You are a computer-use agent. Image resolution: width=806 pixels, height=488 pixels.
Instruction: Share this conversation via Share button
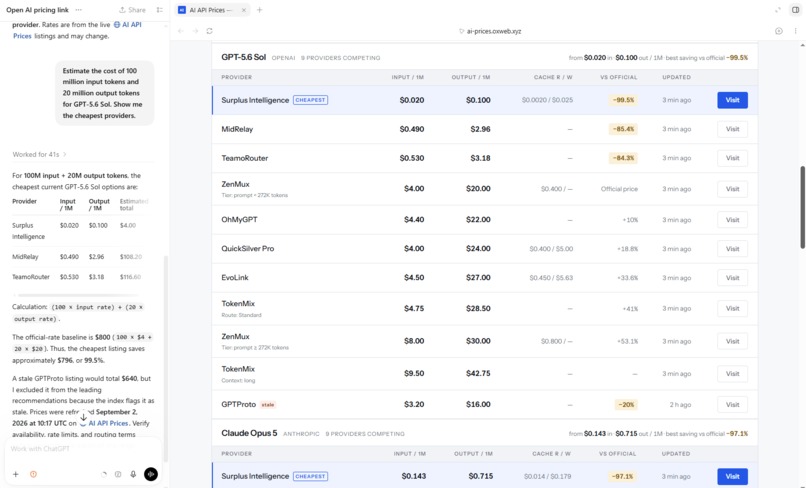(x=133, y=10)
